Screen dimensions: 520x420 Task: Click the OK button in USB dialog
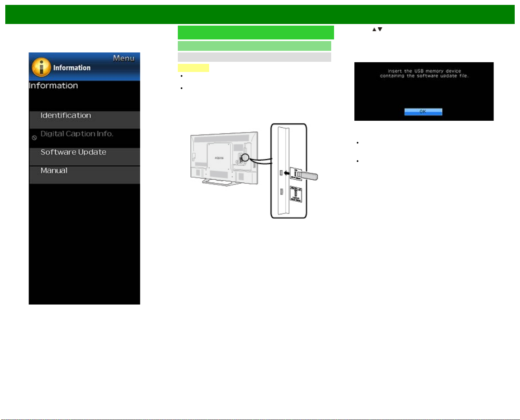[423, 112]
